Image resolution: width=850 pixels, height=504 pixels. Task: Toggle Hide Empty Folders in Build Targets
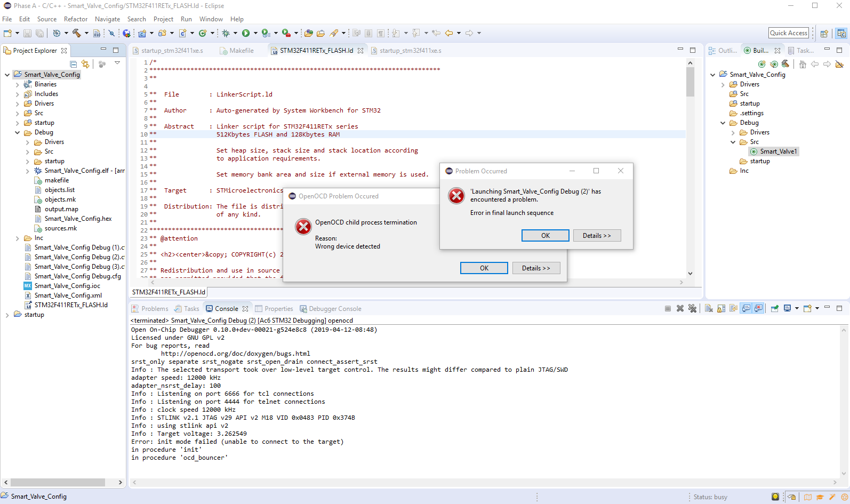839,64
